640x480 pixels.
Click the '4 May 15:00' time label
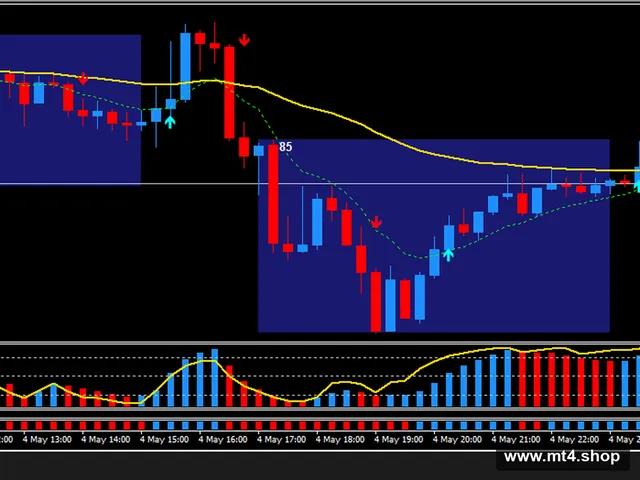pos(164,440)
